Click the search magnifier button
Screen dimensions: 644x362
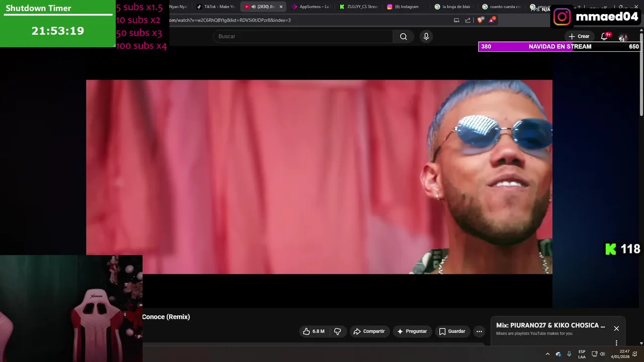tap(404, 36)
